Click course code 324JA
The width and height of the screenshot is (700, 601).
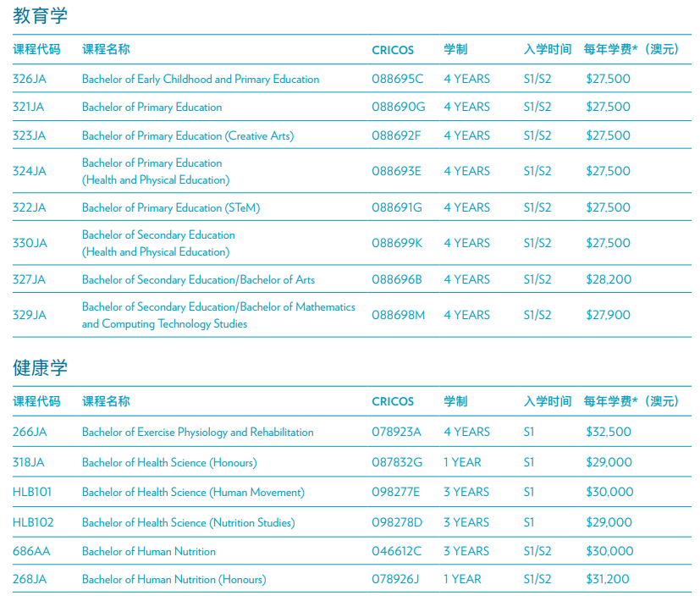pyautogui.click(x=30, y=171)
